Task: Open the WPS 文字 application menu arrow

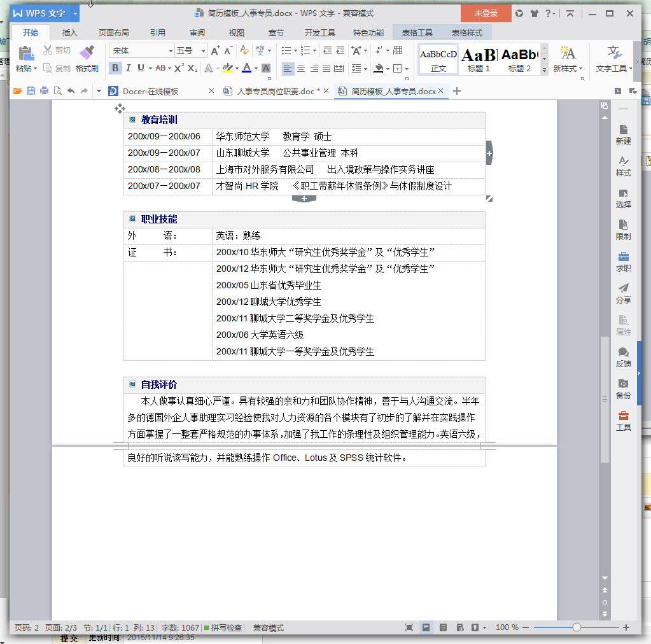Action: click(x=75, y=13)
